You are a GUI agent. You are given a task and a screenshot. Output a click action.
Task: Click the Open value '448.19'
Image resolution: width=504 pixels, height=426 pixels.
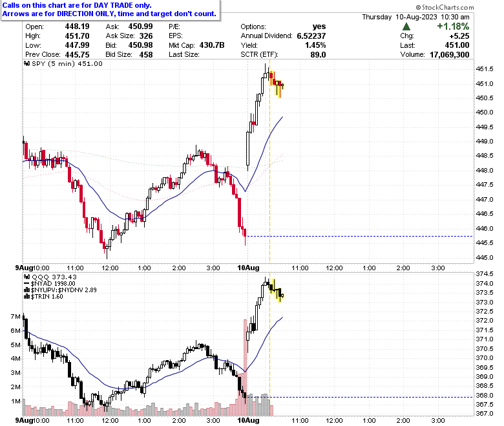(x=77, y=27)
